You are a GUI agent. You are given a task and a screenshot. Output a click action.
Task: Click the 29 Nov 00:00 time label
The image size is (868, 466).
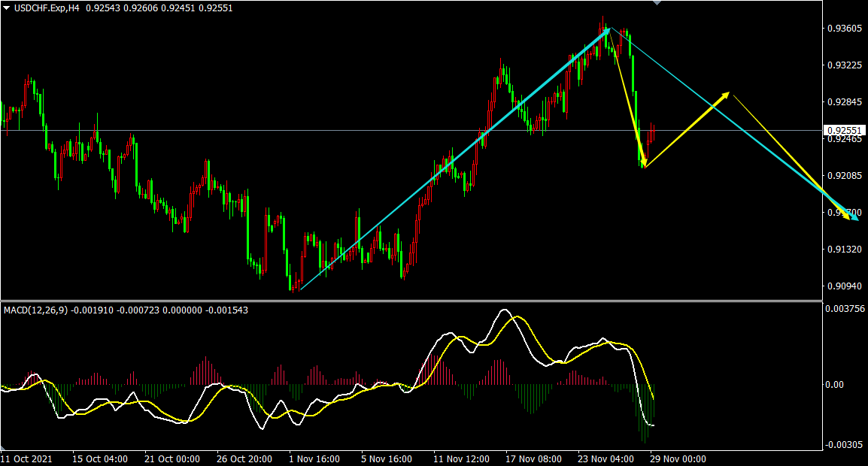[x=678, y=458]
